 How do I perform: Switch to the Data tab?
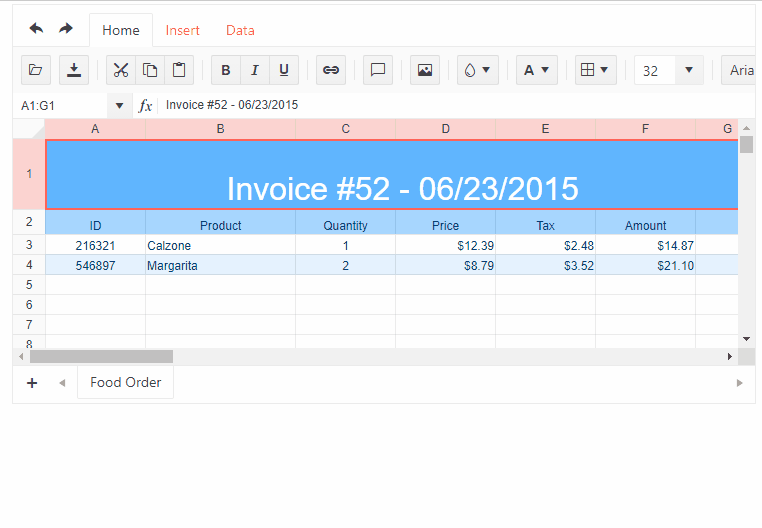tap(240, 30)
